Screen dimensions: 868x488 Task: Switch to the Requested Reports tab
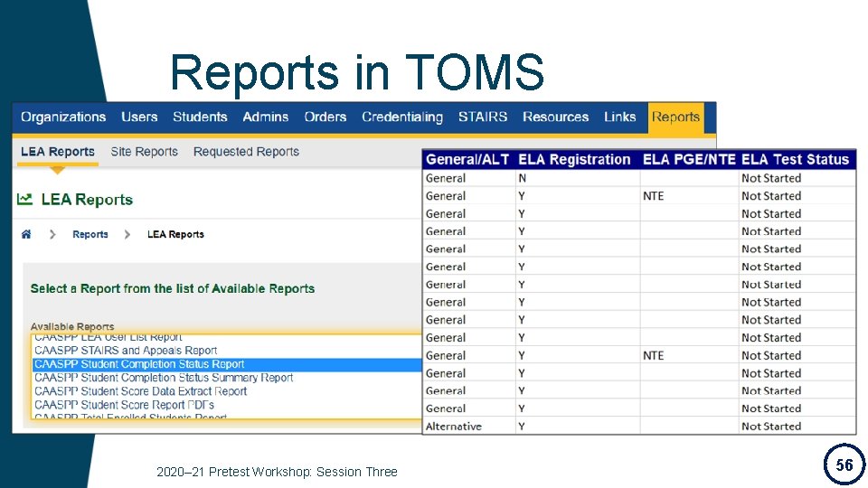click(246, 152)
